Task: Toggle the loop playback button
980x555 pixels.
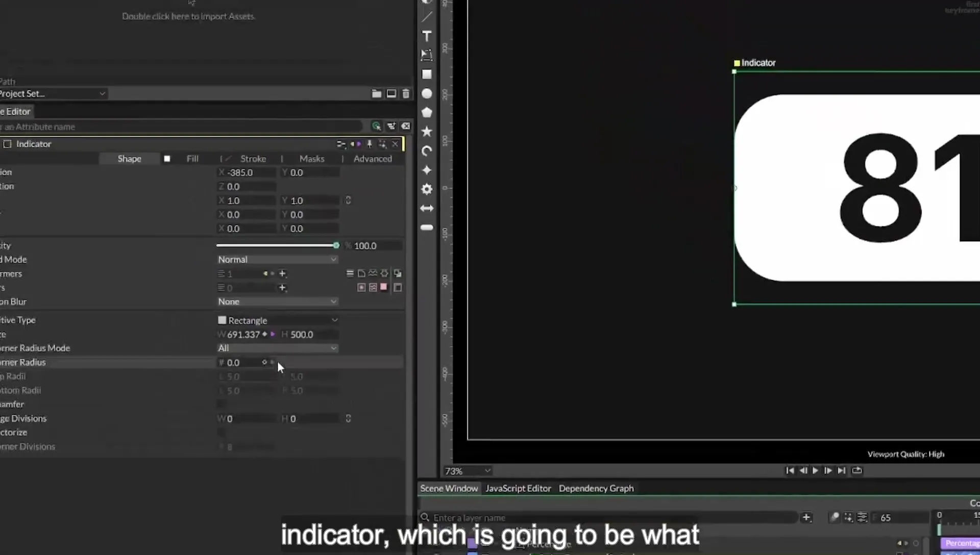Action: click(x=857, y=471)
